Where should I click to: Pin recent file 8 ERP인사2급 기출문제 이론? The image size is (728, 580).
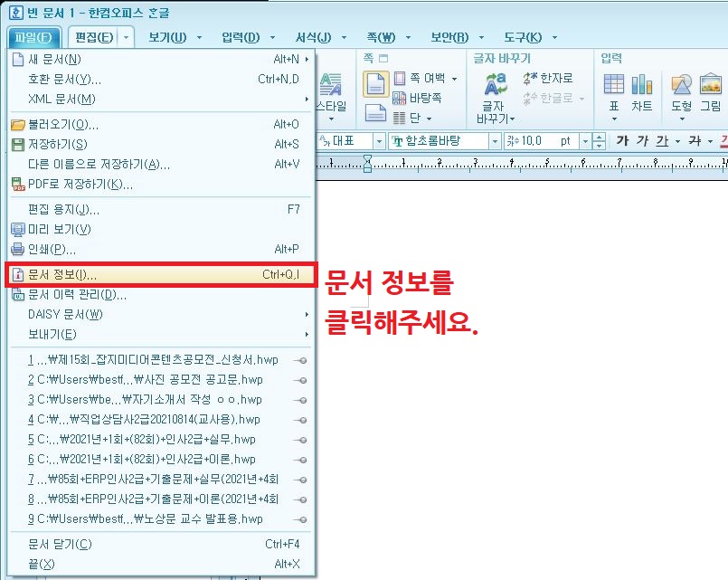301,500
